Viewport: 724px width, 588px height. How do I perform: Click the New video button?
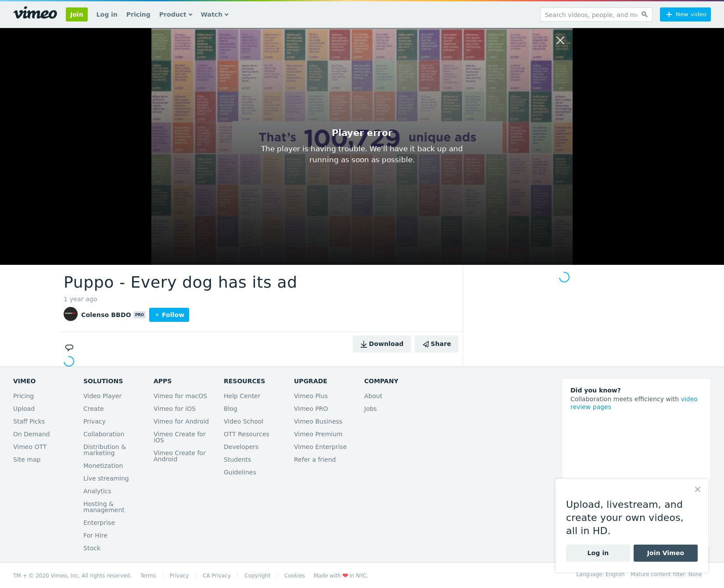(x=685, y=14)
